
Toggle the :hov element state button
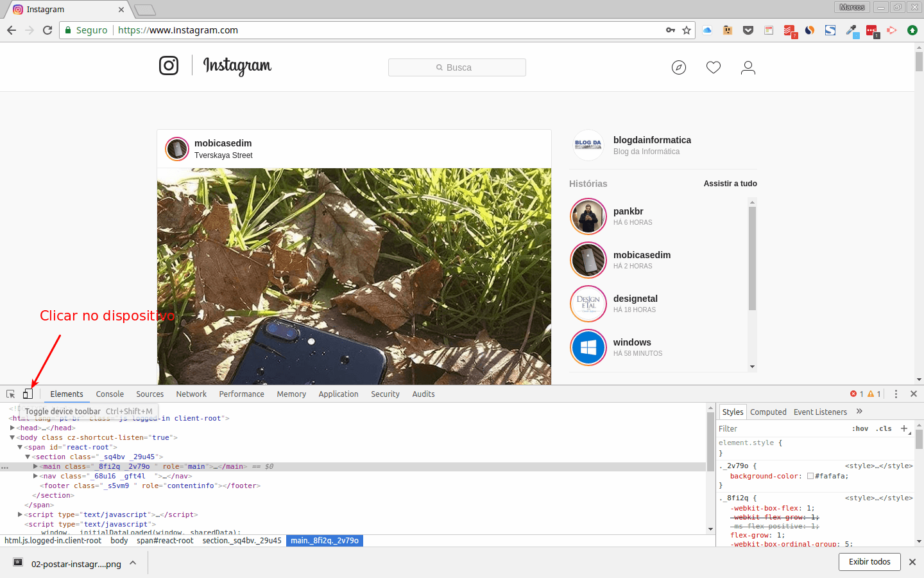pos(860,428)
